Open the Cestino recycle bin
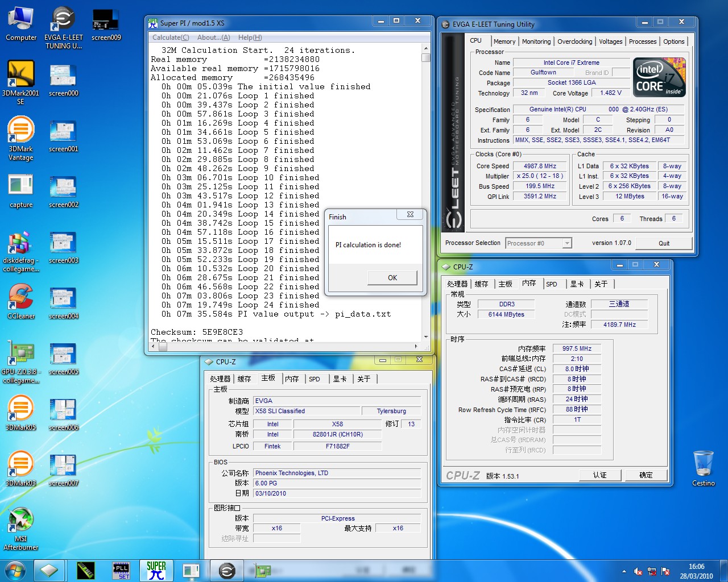Image resolution: width=728 pixels, height=582 pixels. (x=703, y=468)
